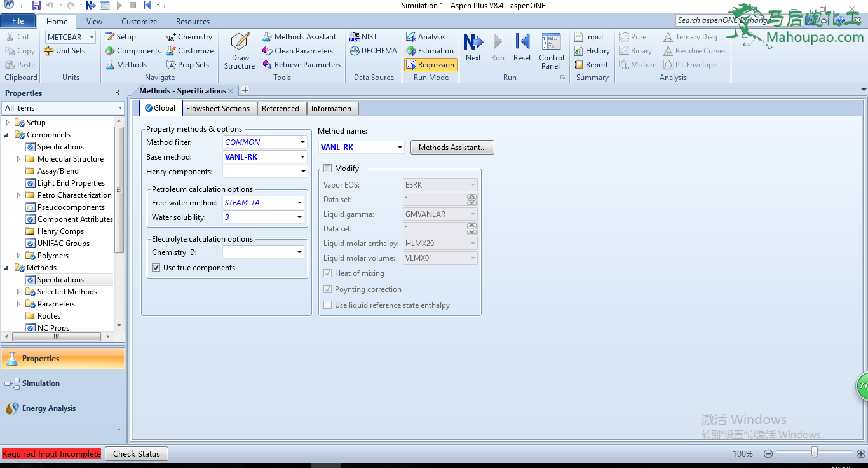This screenshot has width=868, height=468.
Task: Open Chemistry ID dropdown
Action: coord(299,252)
